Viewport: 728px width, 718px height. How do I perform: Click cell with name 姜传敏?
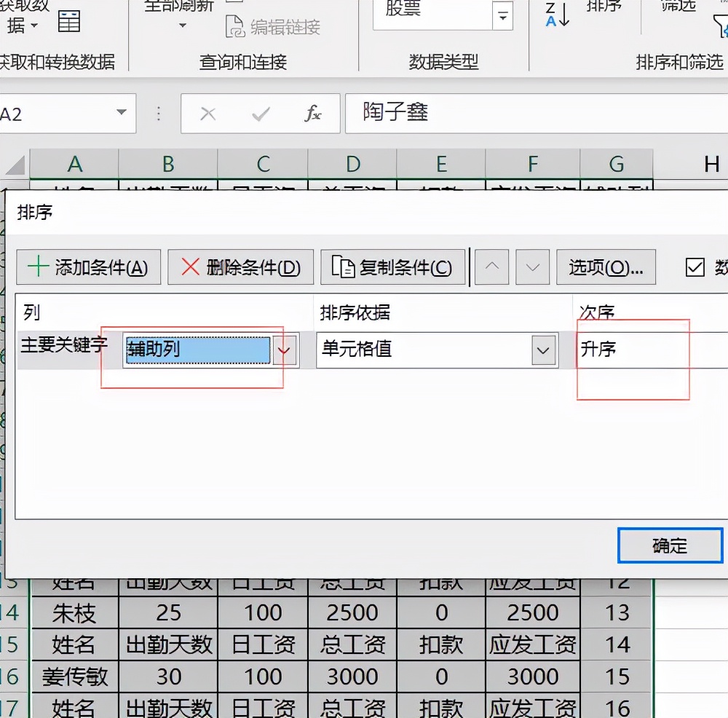coord(74,676)
